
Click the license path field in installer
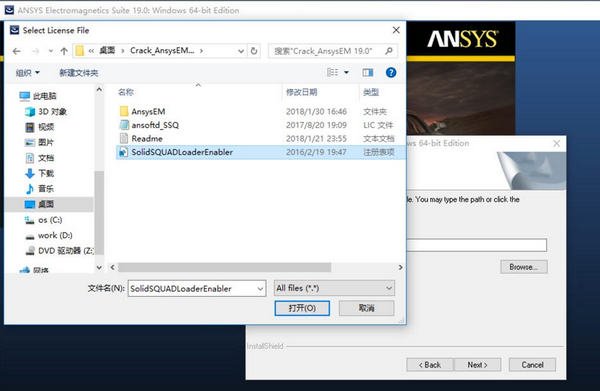[476, 245]
